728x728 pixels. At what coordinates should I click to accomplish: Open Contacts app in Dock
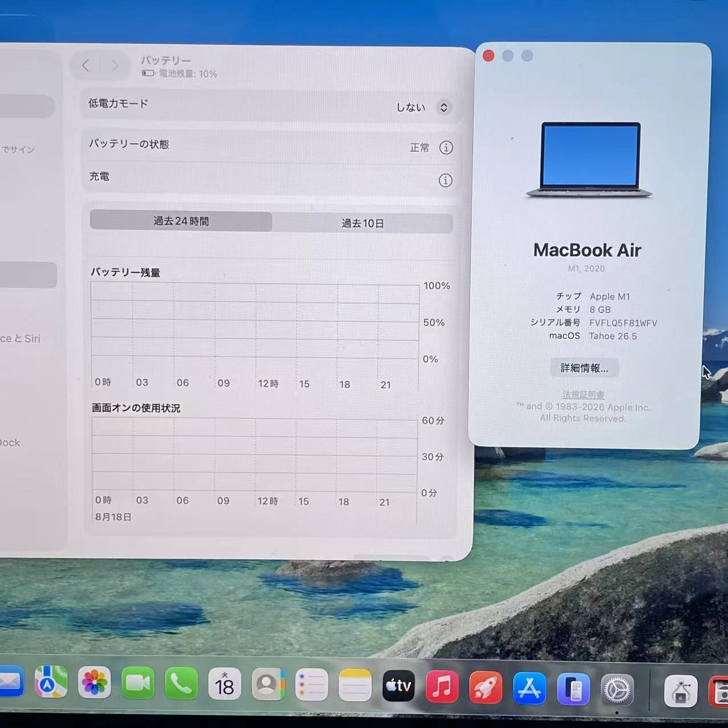coord(268,684)
